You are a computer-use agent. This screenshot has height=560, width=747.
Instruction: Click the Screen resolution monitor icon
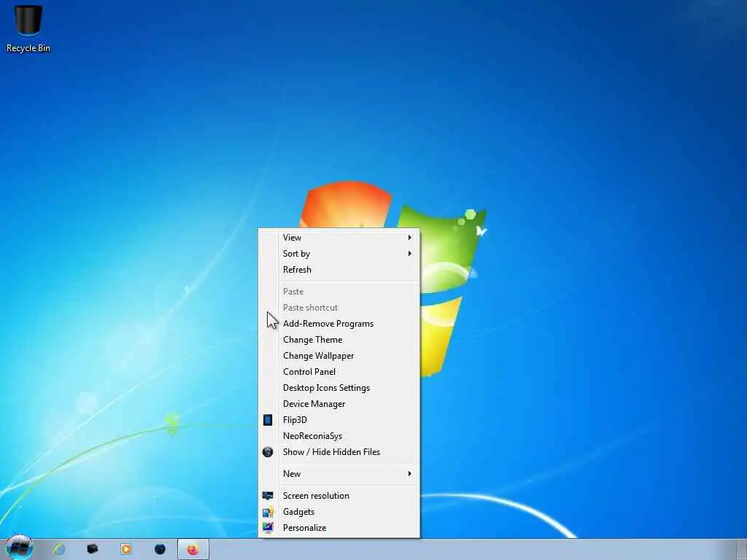268,496
